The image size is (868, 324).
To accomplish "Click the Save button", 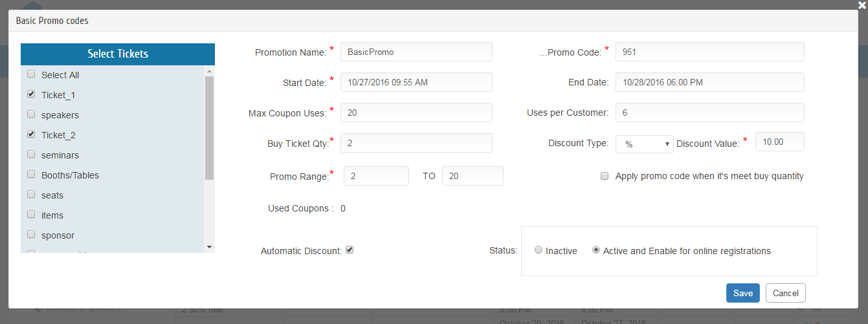I will pos(743,293).
